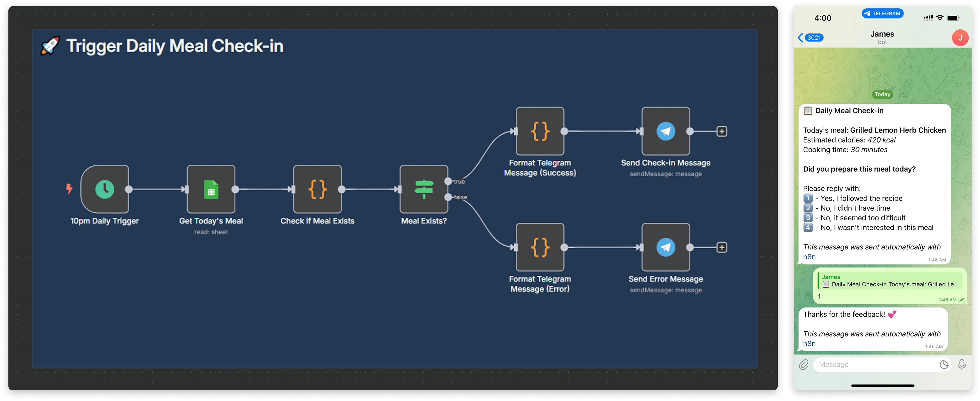The width and height of the screenshot is (980, 401).
Task: Select the Send Error Message Telegram node
Action: [x=665, y=247]
